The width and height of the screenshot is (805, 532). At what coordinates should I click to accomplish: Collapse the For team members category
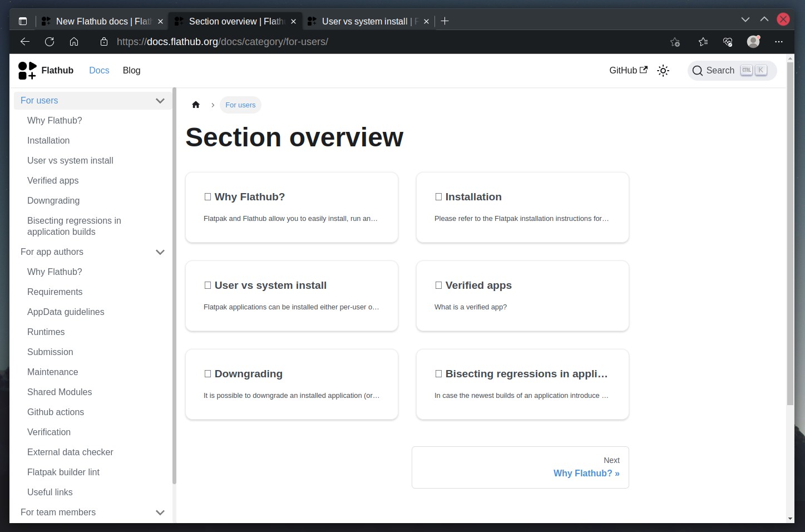[160, 513]
